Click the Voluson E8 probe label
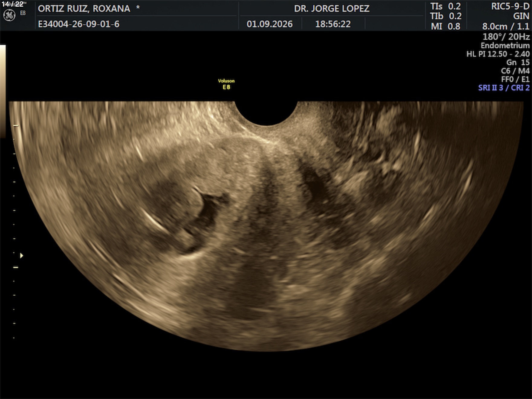Viewport: 532px width, 399px height. point(226,84)
